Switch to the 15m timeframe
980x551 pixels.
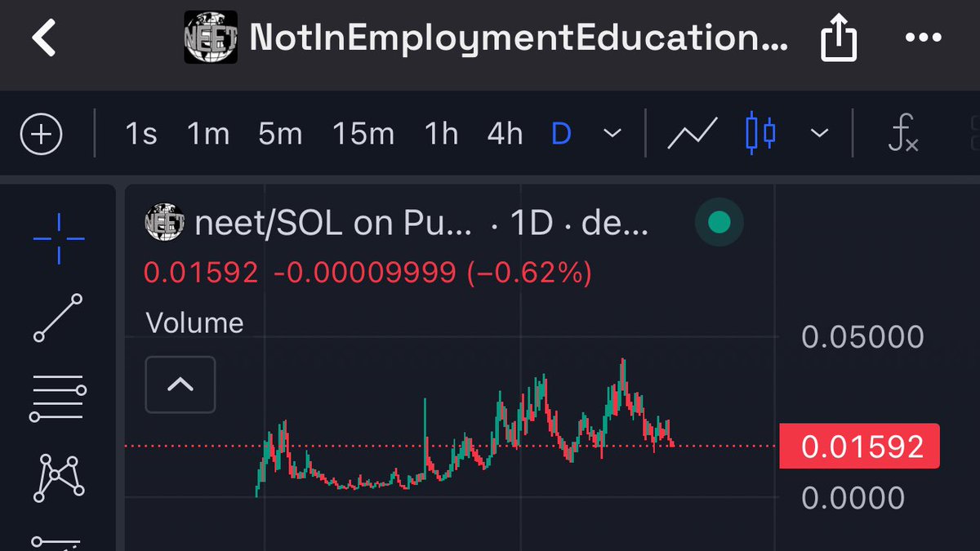click(363, 134)
